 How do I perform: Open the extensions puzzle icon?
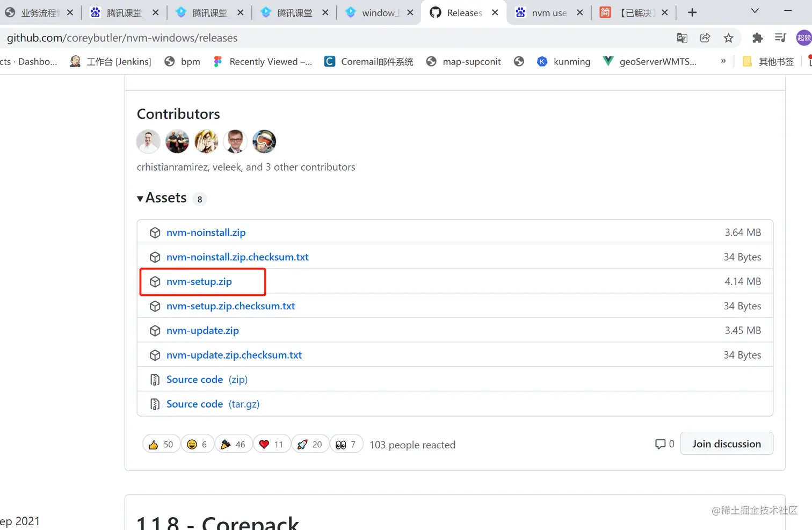click(757, 38)
